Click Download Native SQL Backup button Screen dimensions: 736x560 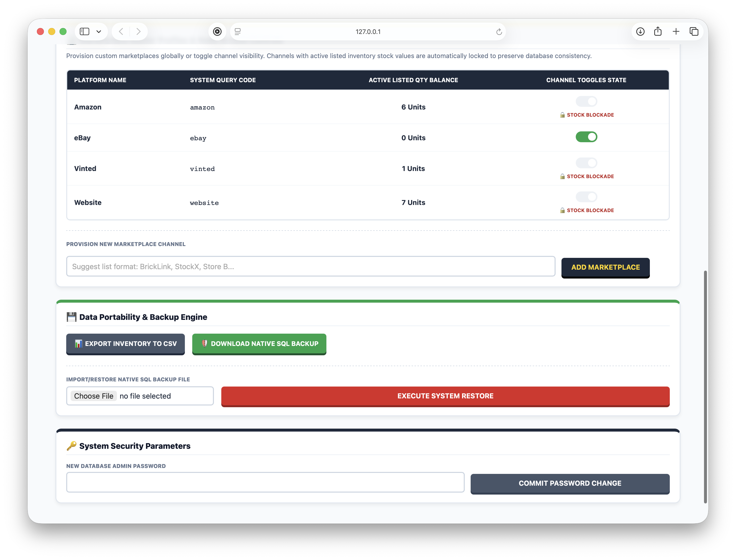pos(259,344)
